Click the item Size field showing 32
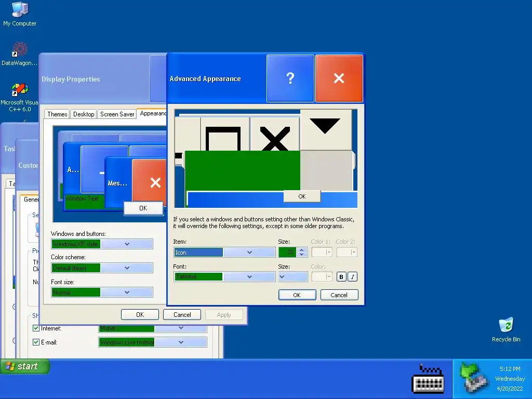 tap(287, 252)
